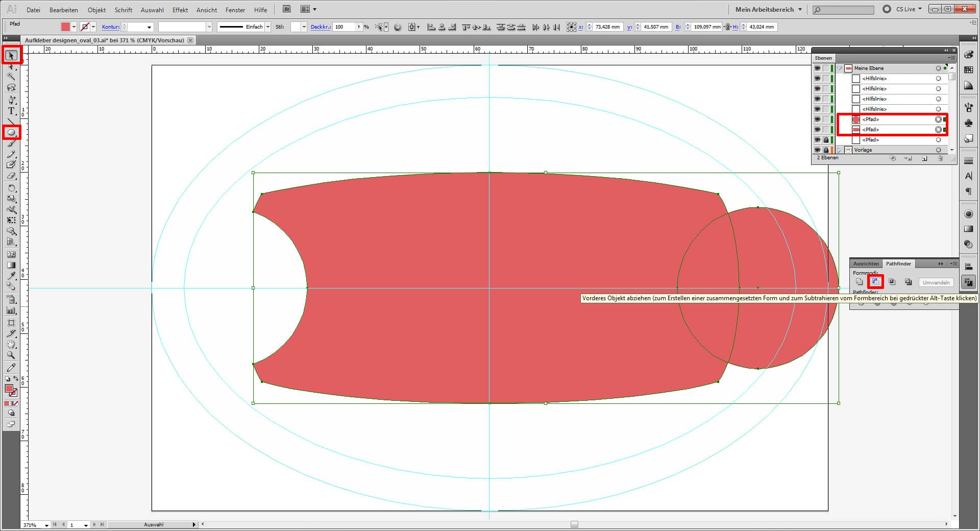Click the Unite shape mode icon
This screenshot has height=531, width=980.
point(859,282)
